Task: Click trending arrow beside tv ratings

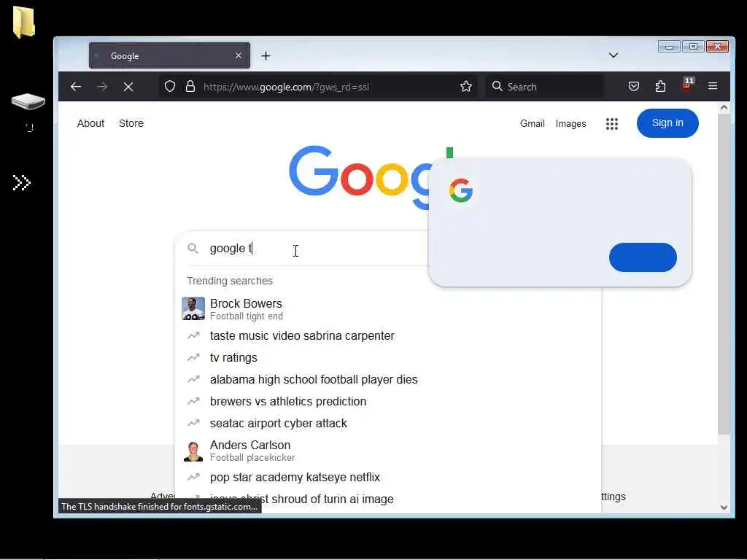Action: 193,357
